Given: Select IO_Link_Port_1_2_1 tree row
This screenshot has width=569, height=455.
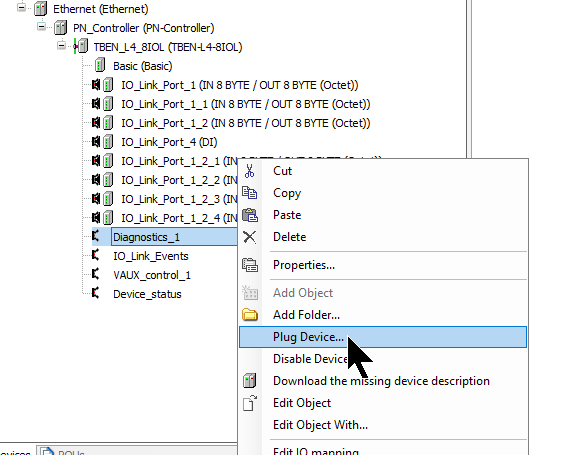Looking at the screenshot, I should 179,161.
